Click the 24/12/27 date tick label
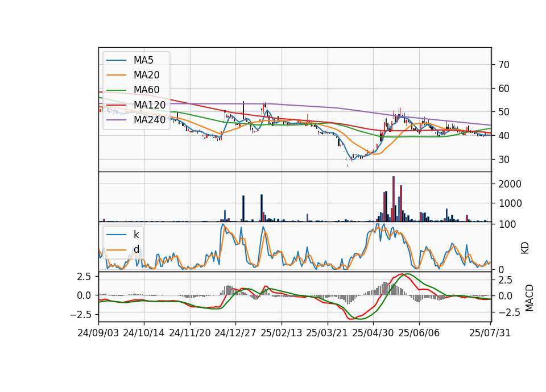Image resolution: width=546 pixels, height=392 pixels. 235,333
